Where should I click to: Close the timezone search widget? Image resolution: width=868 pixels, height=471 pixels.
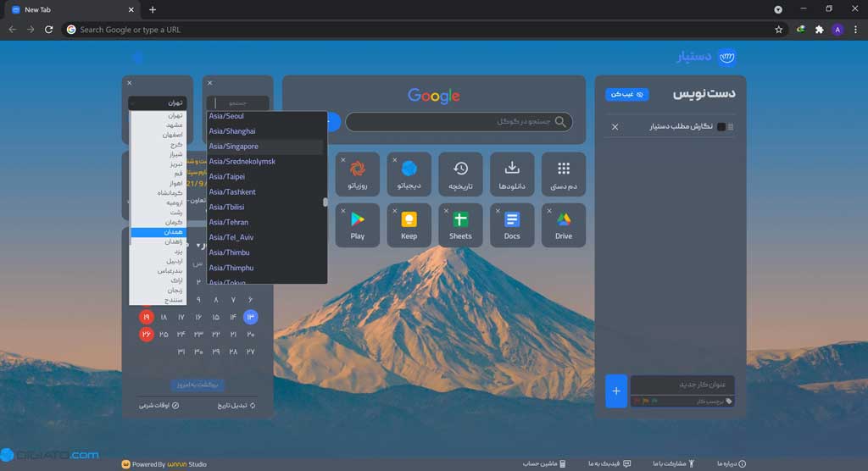tap(210, 83)
